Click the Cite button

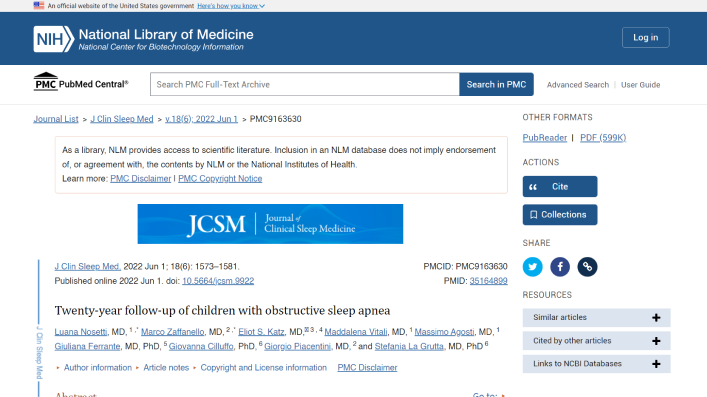(x=560, y=186)
